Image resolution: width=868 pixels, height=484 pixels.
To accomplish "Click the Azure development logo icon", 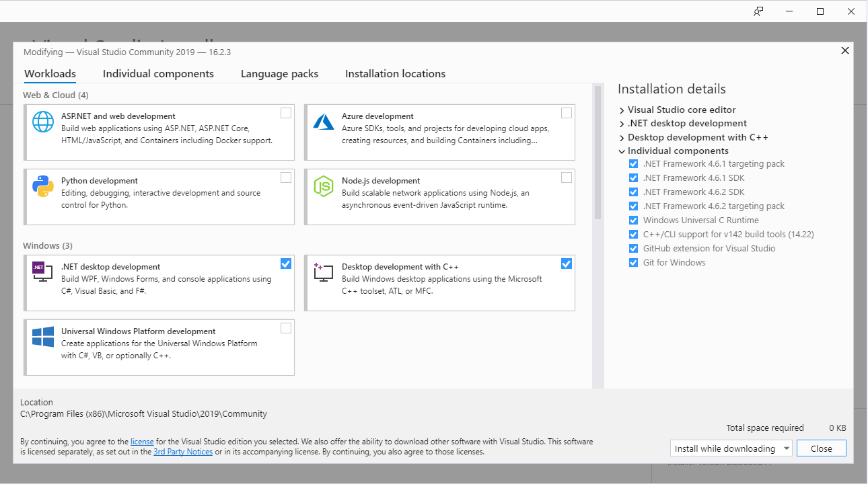I will (324, 122).
